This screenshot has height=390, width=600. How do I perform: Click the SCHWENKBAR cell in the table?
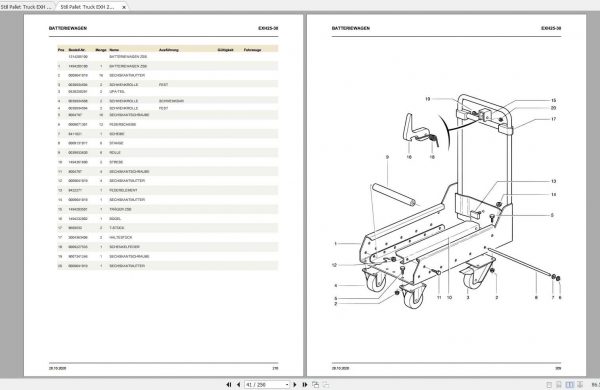(x=171, y=101)
